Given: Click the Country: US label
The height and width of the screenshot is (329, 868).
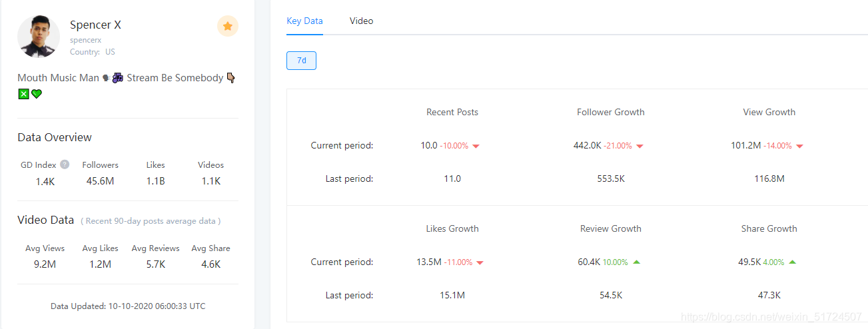Looking at the screenshot, I should coord(93,52).
